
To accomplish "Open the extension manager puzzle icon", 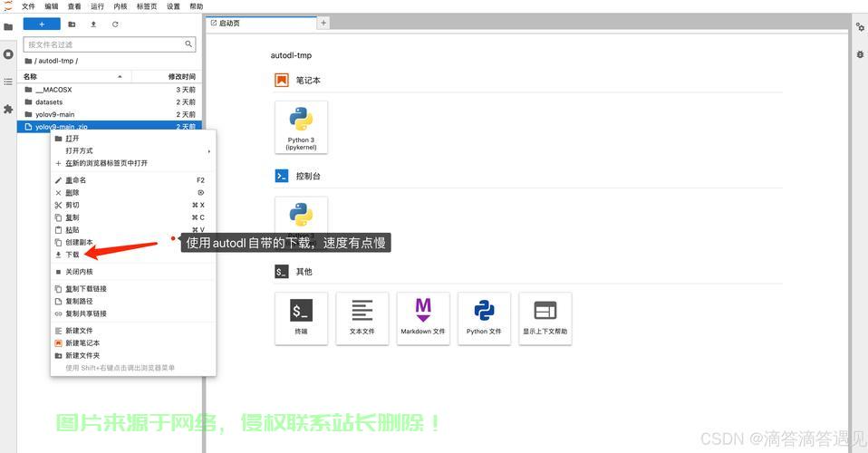I will point(8,109).
